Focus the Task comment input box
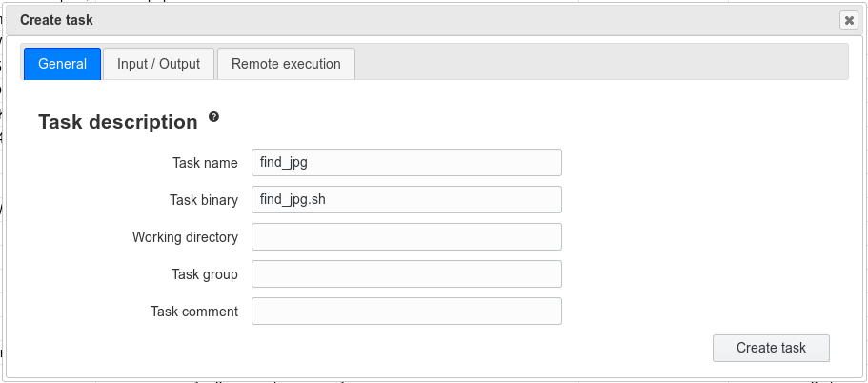The image size is (868, 383). coord(407,311)
